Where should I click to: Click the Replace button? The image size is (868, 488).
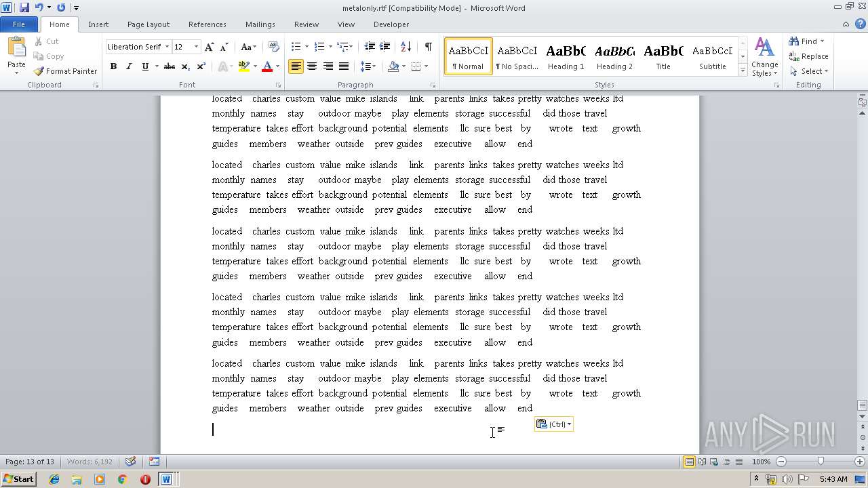(x=808, y=56)
